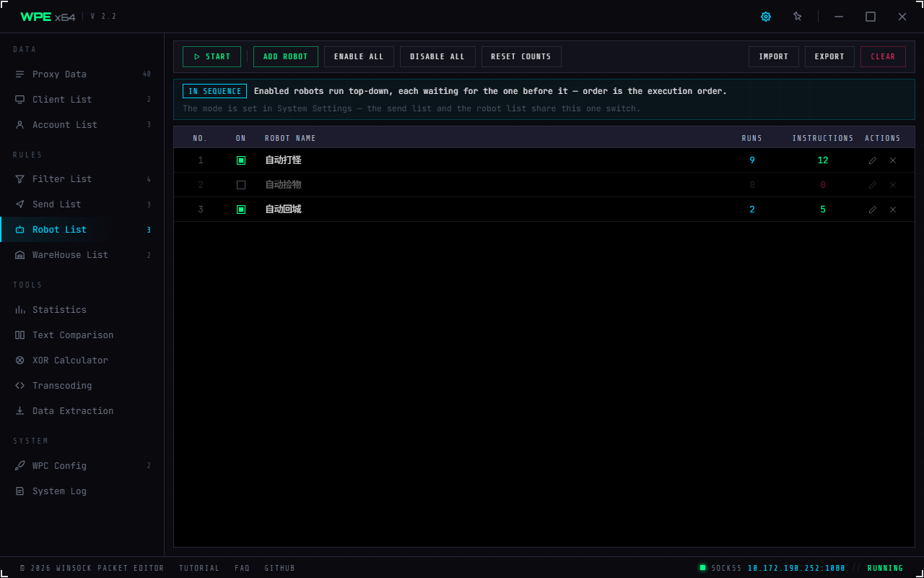The height and width of the screenshot is (578, 924).
Task: Reset the run counts
Action: click(x=521, y=56)
